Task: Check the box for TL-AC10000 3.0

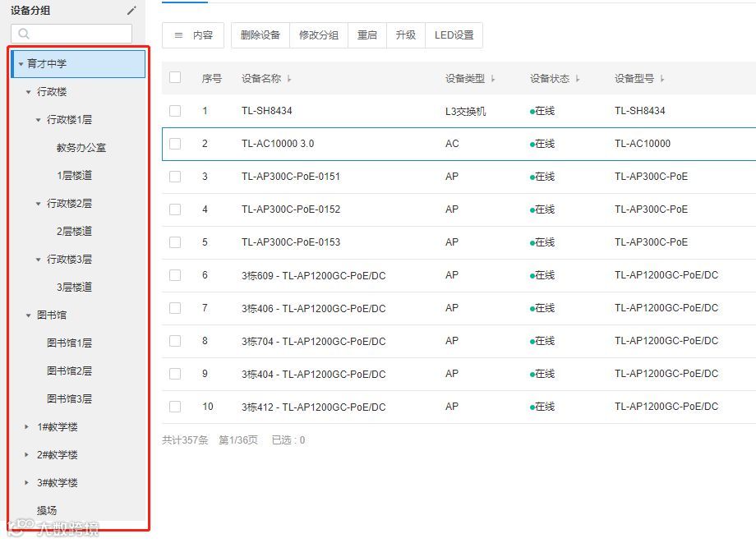Action: [x=175, y=144]
